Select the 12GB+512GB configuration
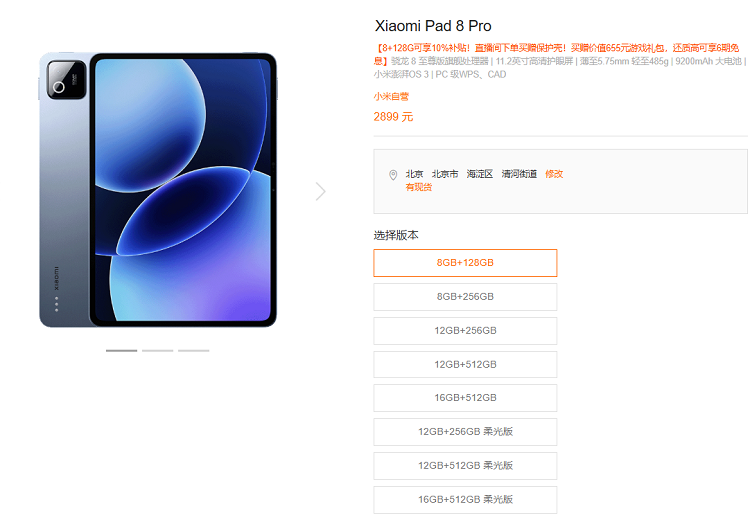 465,365
